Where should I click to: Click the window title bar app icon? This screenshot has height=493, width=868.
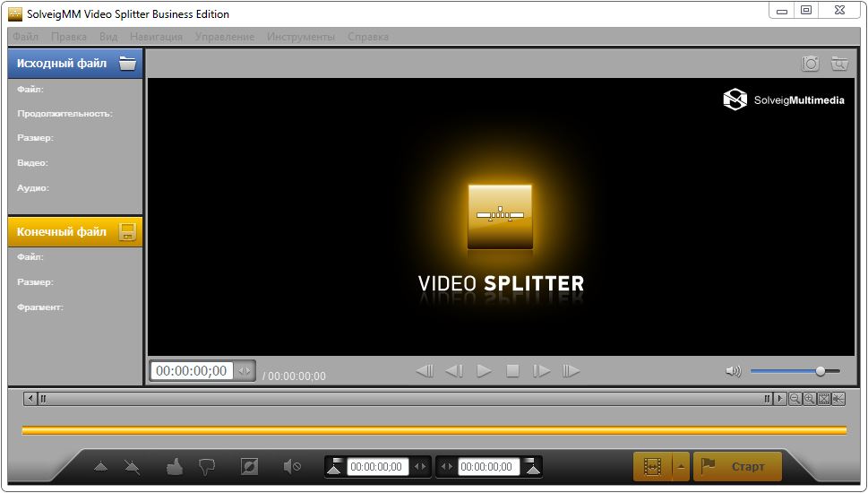(x=15, y=13)
